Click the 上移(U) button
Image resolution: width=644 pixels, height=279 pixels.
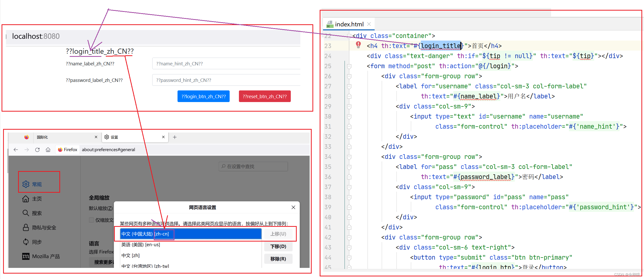point(278,234)
